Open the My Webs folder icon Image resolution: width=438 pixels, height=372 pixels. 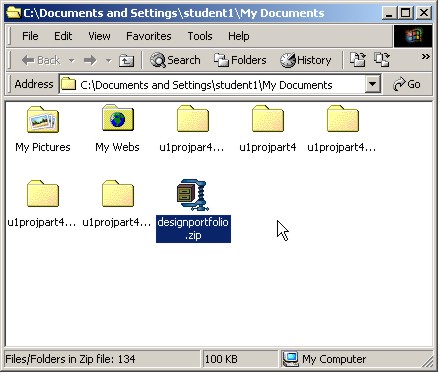tap(118, 118)
